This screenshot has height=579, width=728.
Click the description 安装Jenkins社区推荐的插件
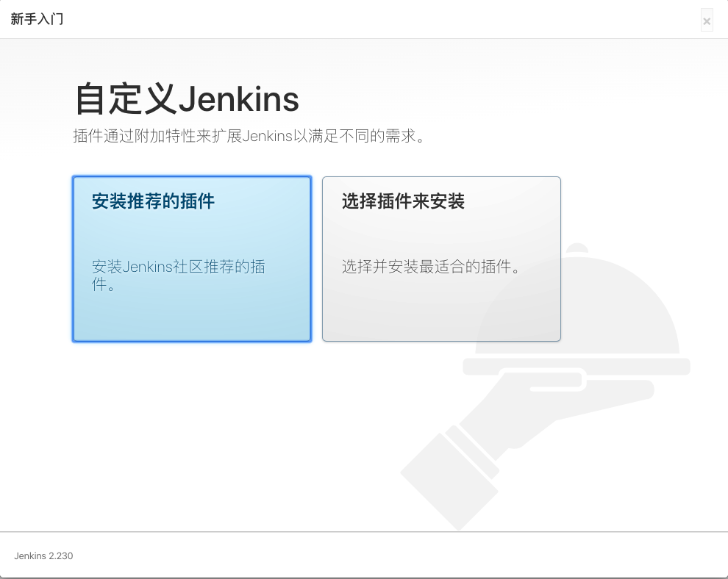(x=178, y=275)
